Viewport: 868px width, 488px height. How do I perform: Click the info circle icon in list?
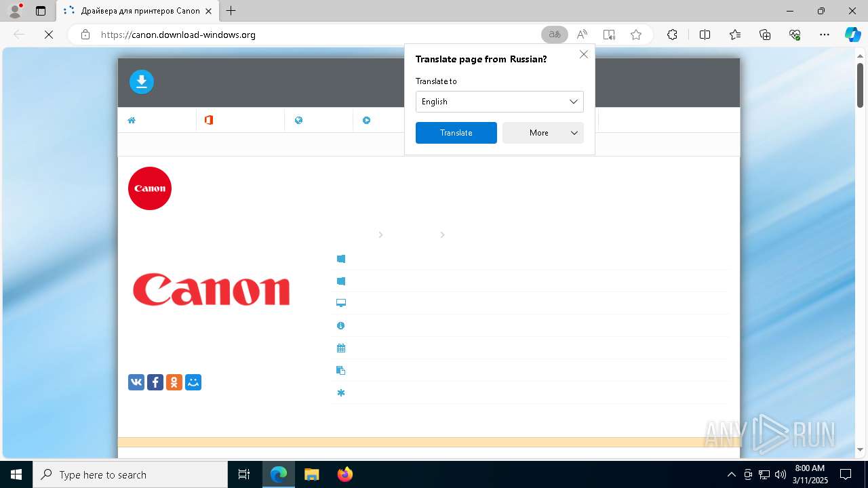click(x=341, y=325)
